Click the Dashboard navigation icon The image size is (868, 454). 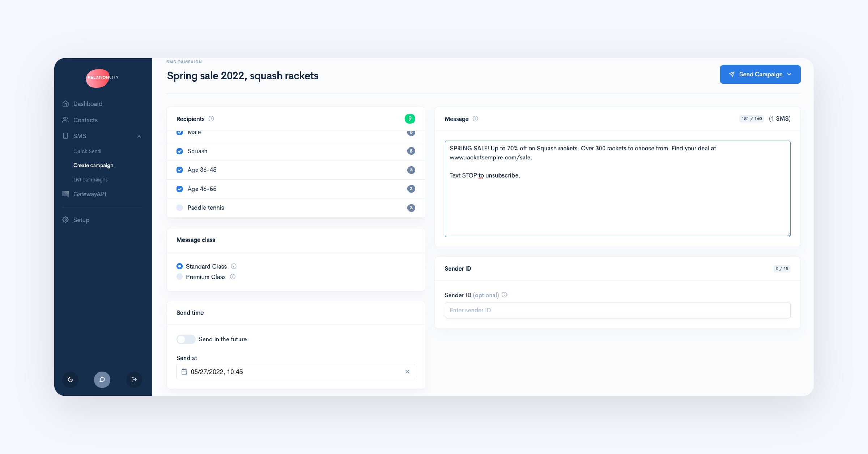(65, 103)
